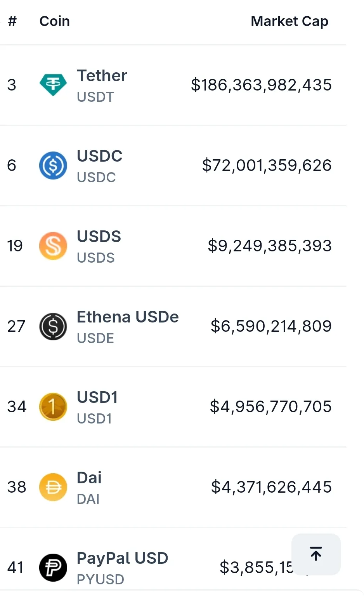The image size is (364, 596).
Task: Click the black Ethena USDe icon
Action: point(53,326)
